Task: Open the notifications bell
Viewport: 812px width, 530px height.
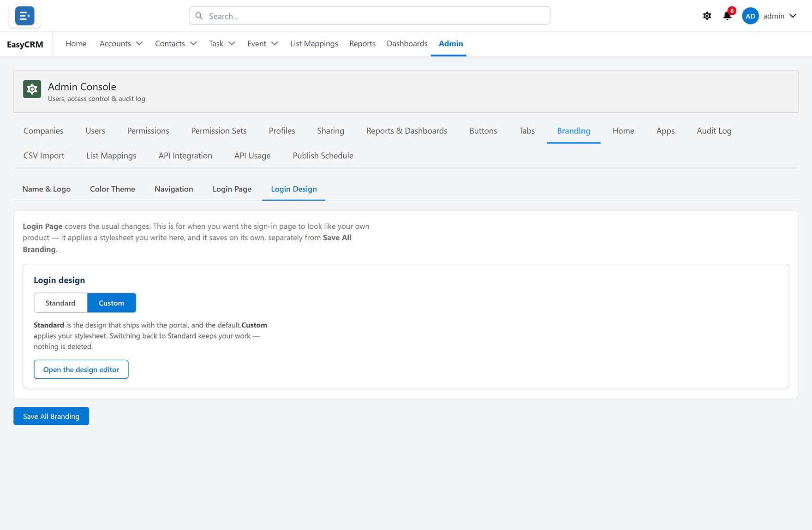Action: [x=727, y=16]
